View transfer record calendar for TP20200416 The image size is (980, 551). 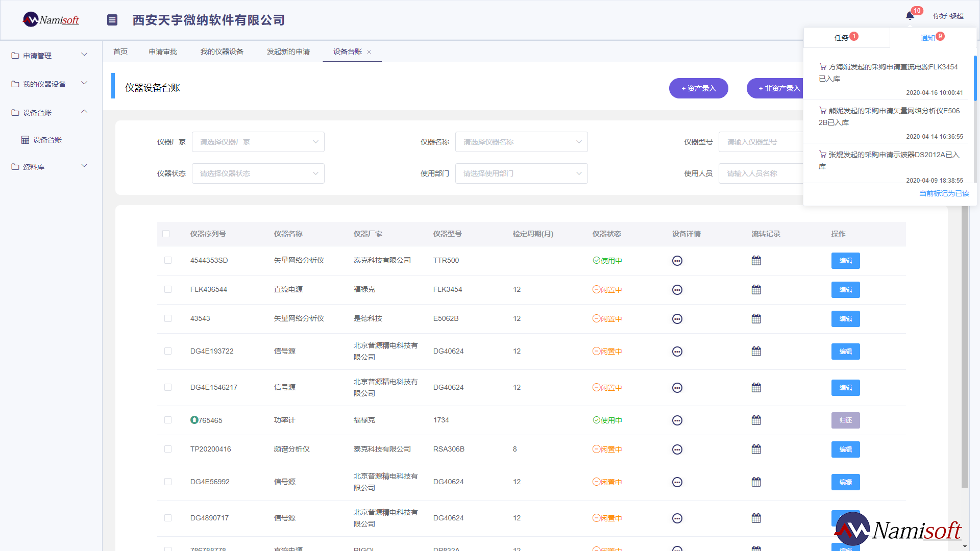tap(756, 449)
